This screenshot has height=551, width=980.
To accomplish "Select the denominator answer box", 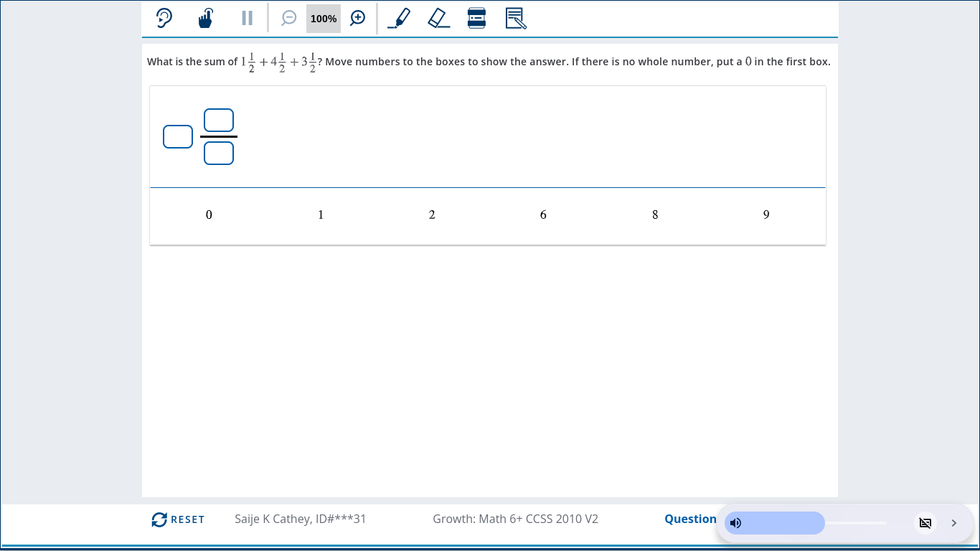I will point(219,153).
